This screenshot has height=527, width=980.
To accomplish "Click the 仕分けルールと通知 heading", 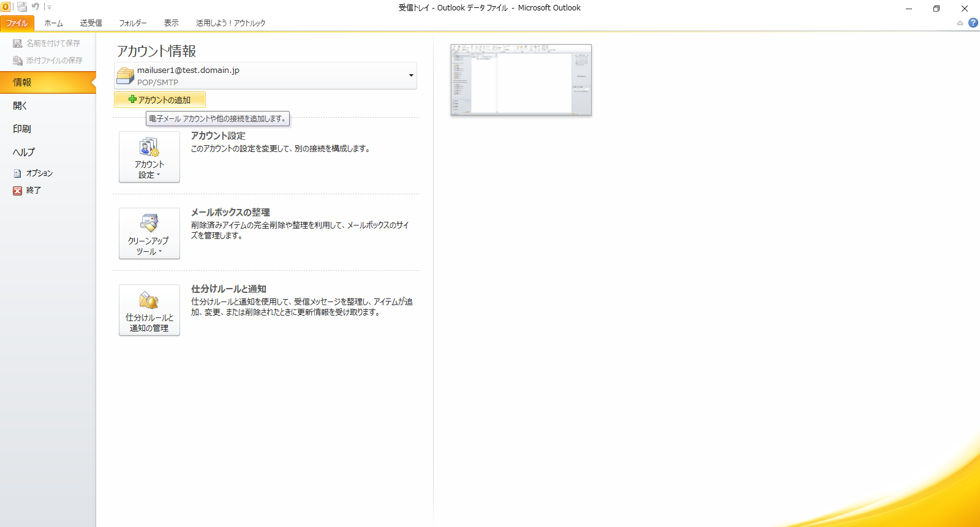I will coord(228,289).
